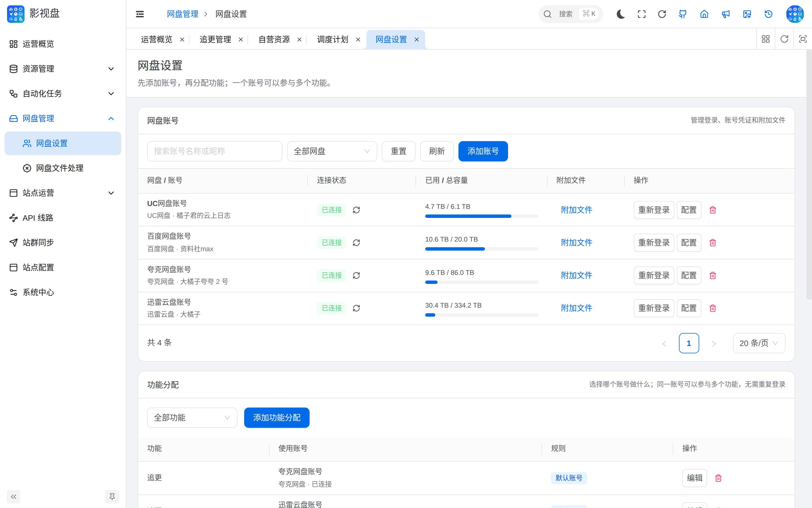
Task: Focus the 搜索账号名称或昵称 input
Action: pyautogui.click(x=215, y=151)
